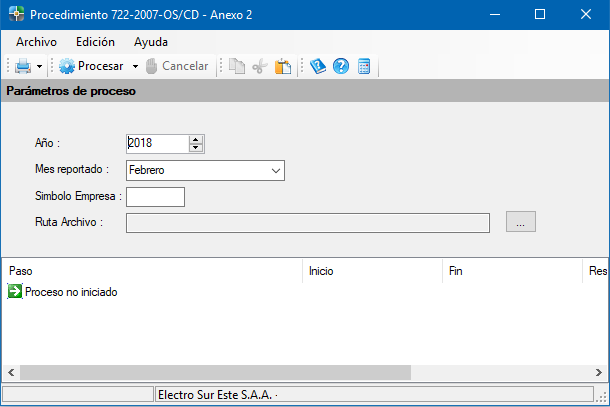Increase the Año value with up arrow

pos(196,139)
